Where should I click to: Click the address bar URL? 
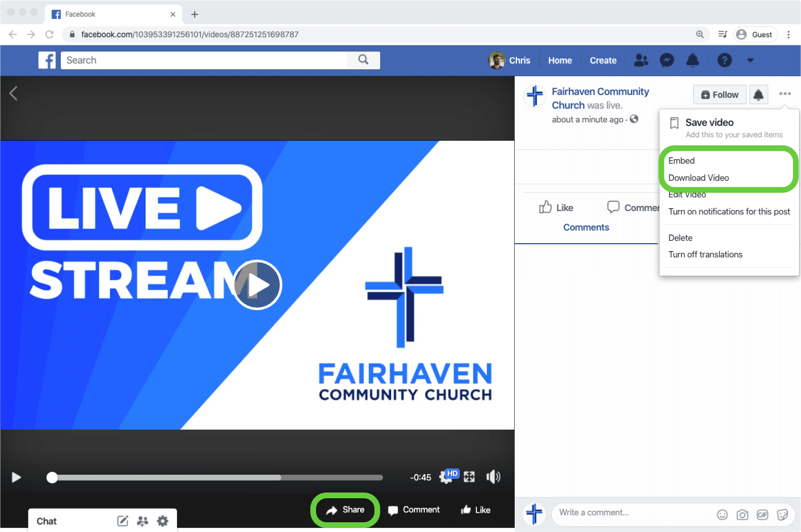tap(190, 34)
